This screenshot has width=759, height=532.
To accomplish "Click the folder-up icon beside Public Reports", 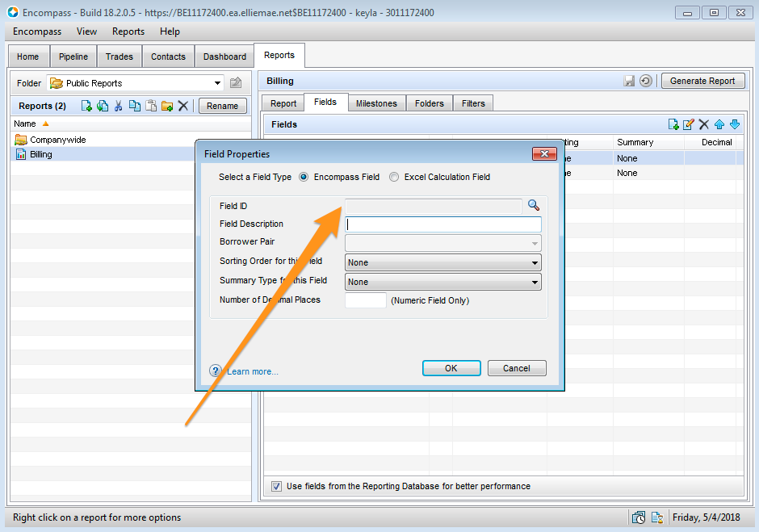I will pos(236,83).
